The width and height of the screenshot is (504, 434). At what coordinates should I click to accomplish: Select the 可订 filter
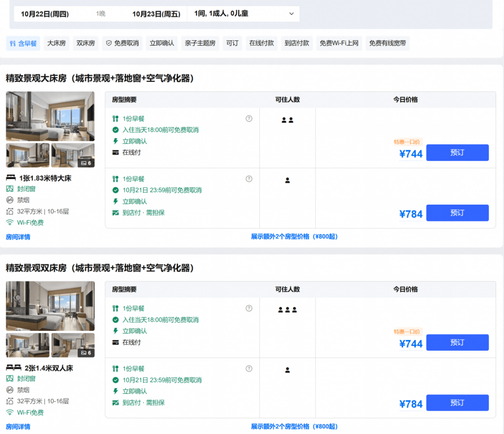pyautogui.click(x=232, y=43)
